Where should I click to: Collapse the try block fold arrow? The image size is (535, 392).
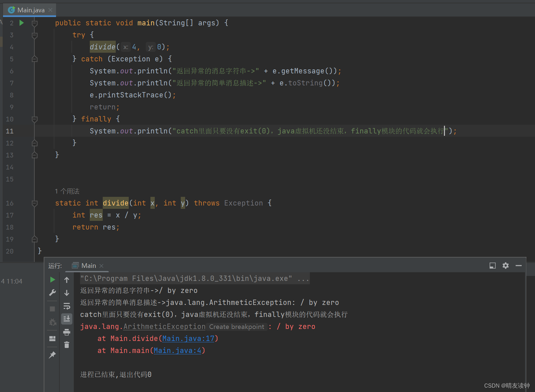pos(34,35)
